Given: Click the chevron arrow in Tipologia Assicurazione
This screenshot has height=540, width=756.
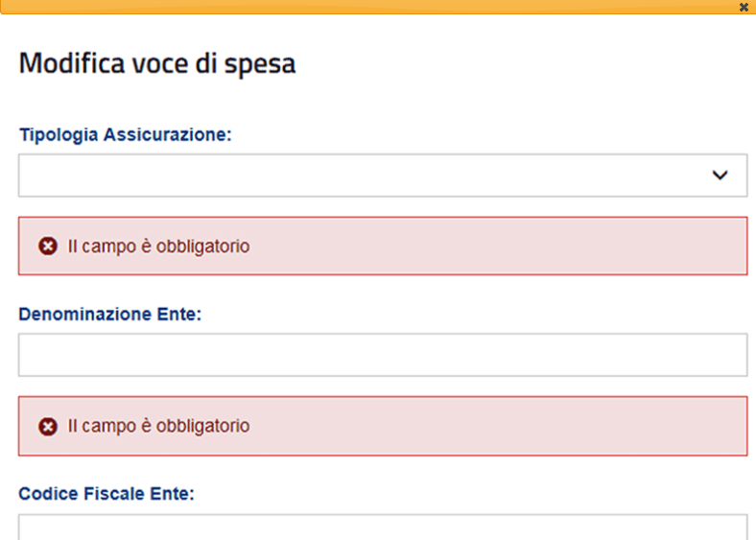Looking at the screenshot, I should click(721, 176).
